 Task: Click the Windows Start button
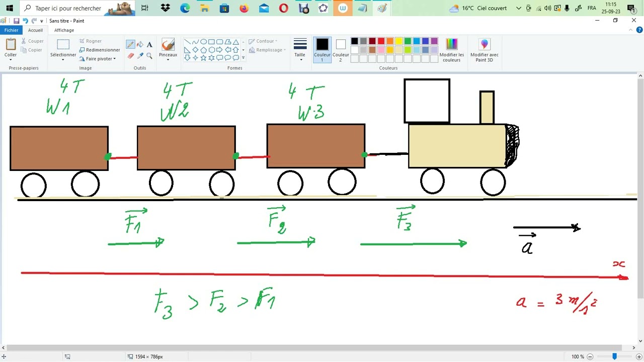(9, 8)
